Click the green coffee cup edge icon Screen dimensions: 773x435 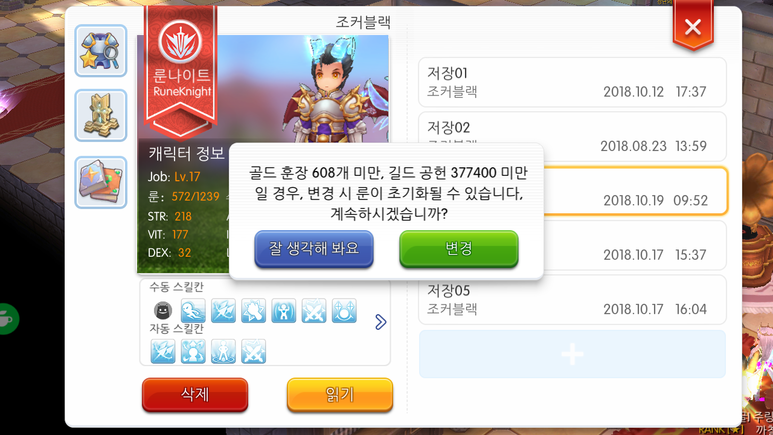(8, 319)
